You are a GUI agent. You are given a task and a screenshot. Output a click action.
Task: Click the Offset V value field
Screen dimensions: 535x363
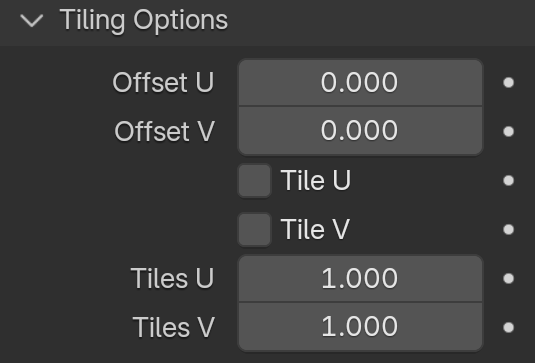pos(360,131)
